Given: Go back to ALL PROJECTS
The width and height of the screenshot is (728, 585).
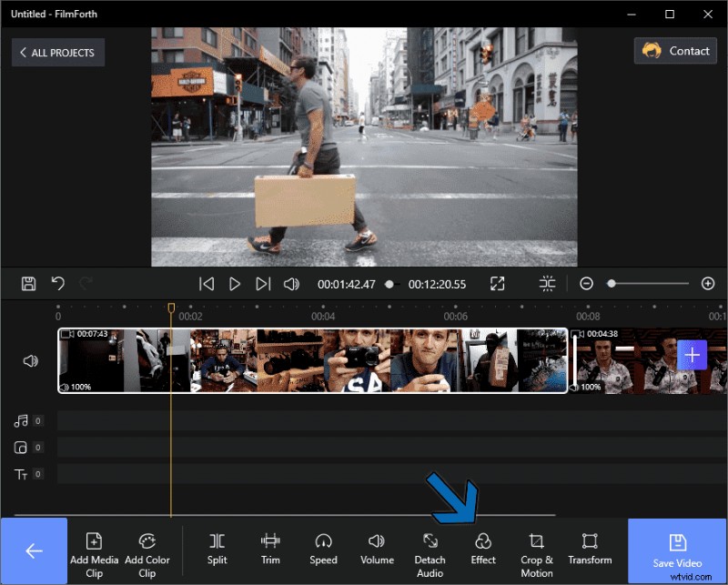Looking at the screenshot, I should (x=57, y=52).
